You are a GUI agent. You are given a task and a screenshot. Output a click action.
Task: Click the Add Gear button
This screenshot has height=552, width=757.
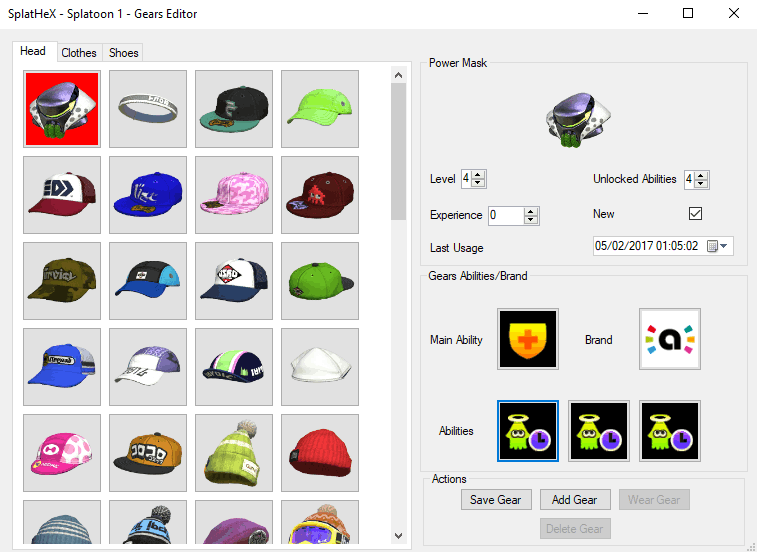[575, 499]
